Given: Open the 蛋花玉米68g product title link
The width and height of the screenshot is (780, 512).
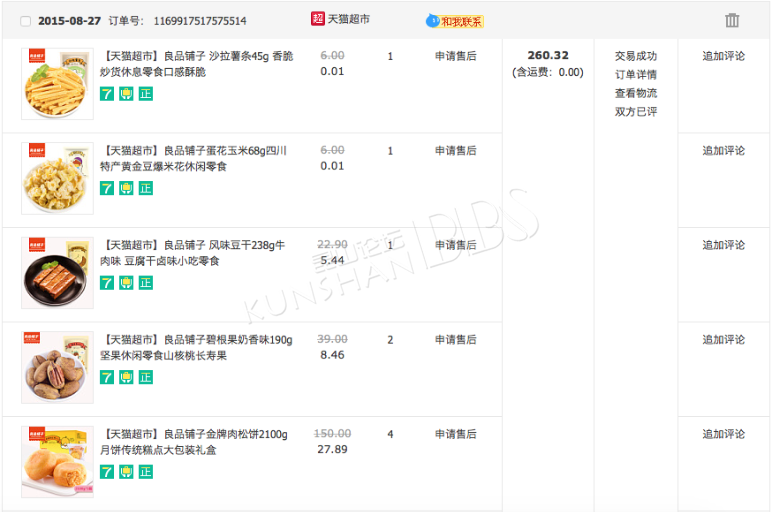Looking at the screenshot, I should [194, 158].
